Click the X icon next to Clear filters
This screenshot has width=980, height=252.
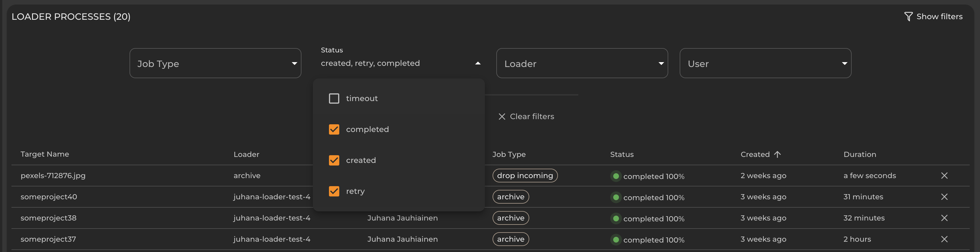coord(502,117)
